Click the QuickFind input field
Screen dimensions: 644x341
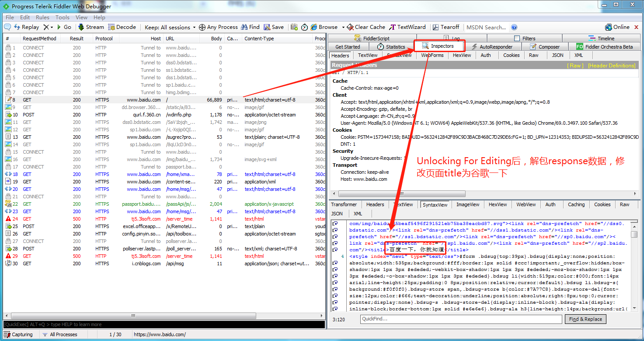point(461,319)
